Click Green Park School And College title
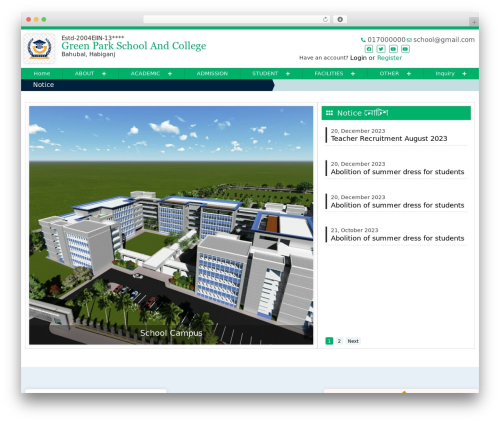 (134, 46)
